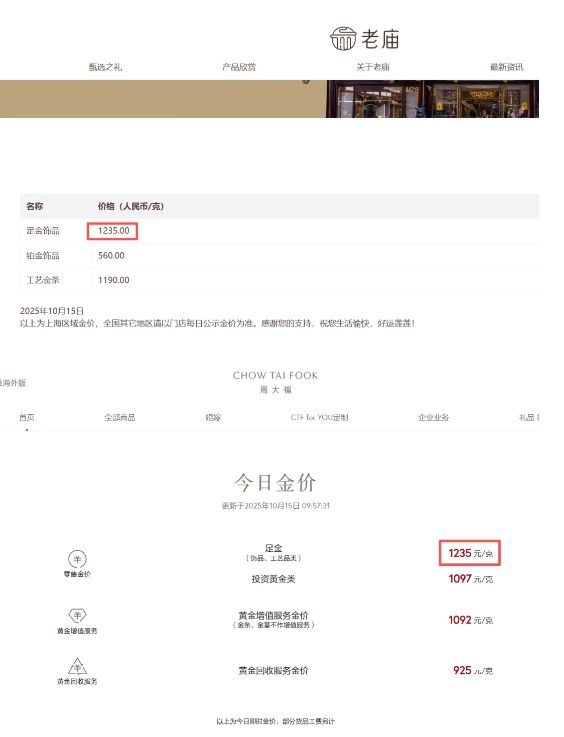
Task: Open the 最新资讯 menu item
Action: pyautogui.click(x=507, y=67)
